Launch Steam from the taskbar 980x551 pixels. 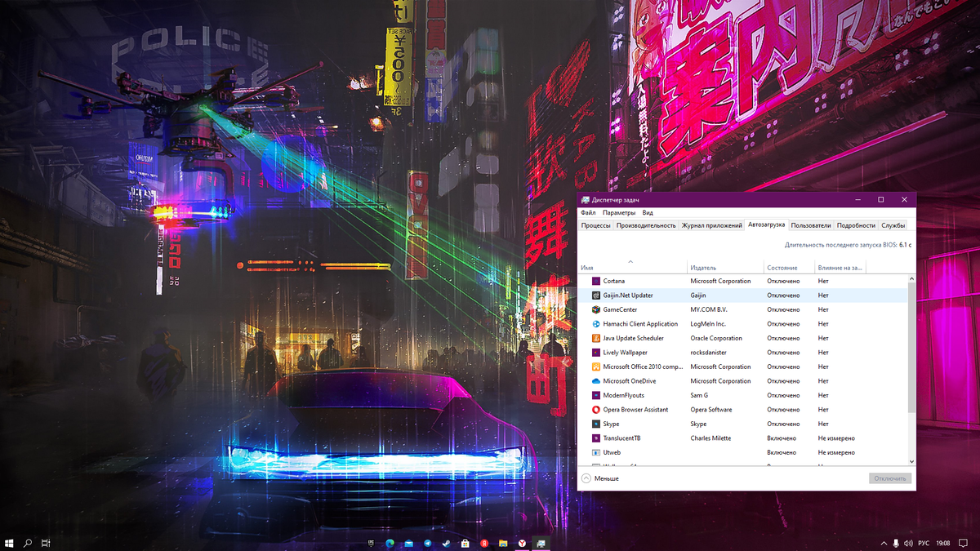(446, 543)
